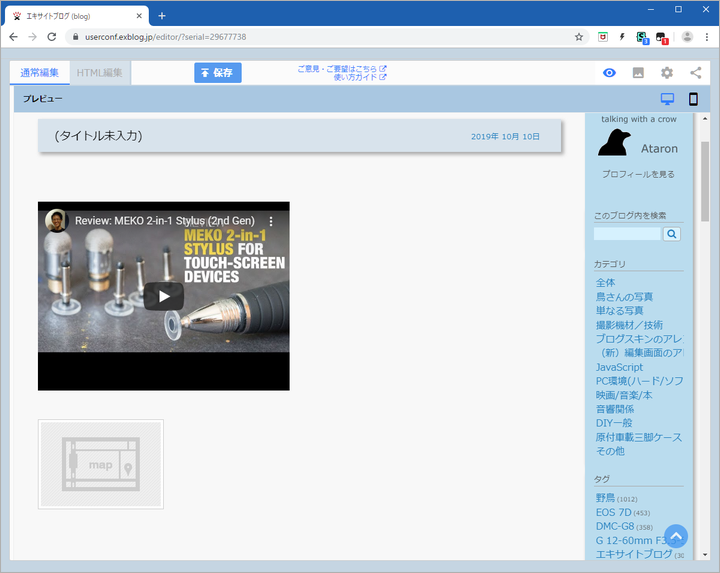
Task: Open the ご意見・ご要望はこちら link
Action: point(342,68)
